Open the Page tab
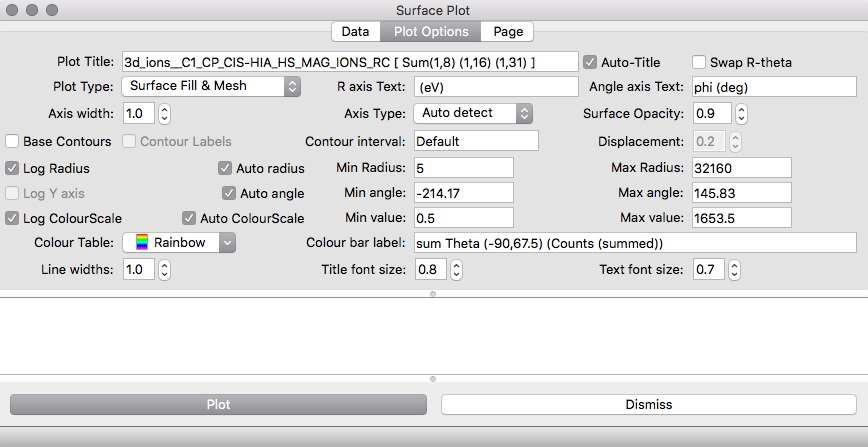 507,32
